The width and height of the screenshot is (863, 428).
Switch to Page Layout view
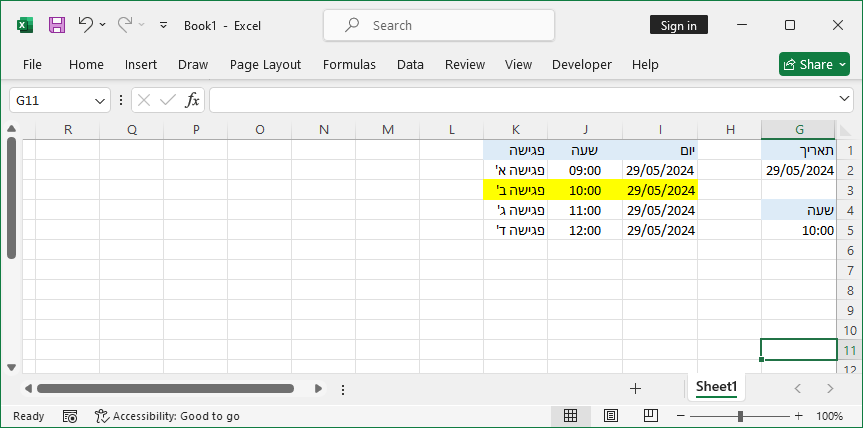pos(611,416)
